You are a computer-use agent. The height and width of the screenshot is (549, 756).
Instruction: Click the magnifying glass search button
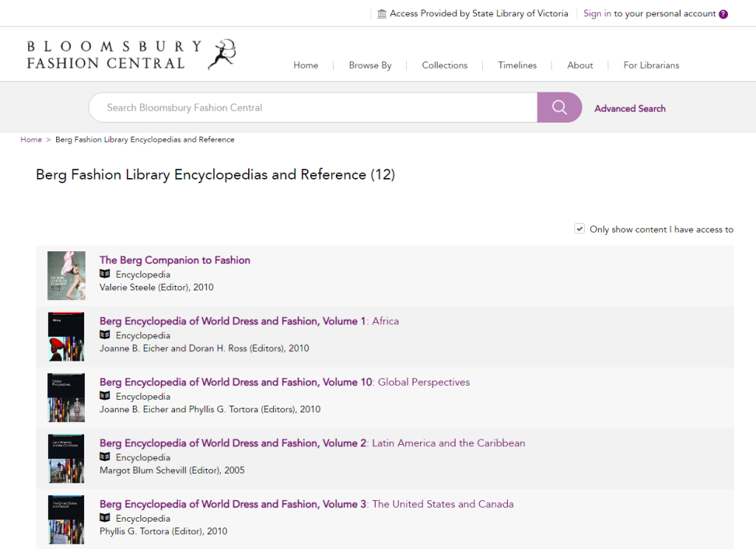(x=559, y=108)
